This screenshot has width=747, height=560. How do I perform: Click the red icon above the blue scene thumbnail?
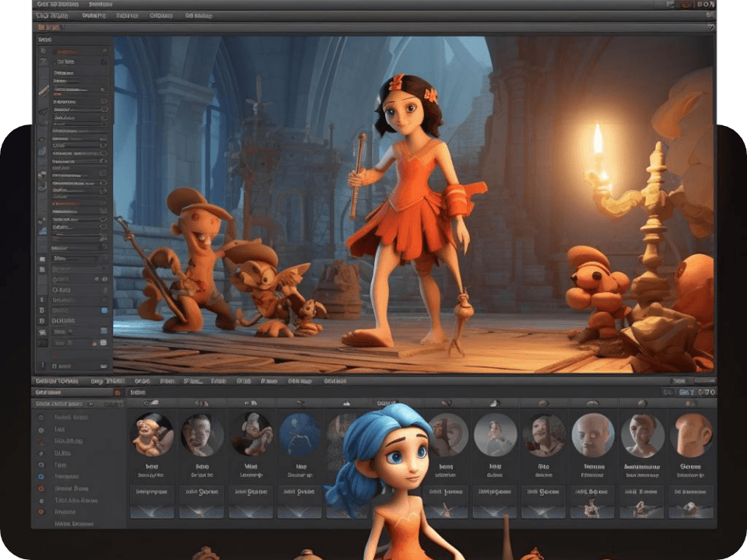(x=300, y=403)
